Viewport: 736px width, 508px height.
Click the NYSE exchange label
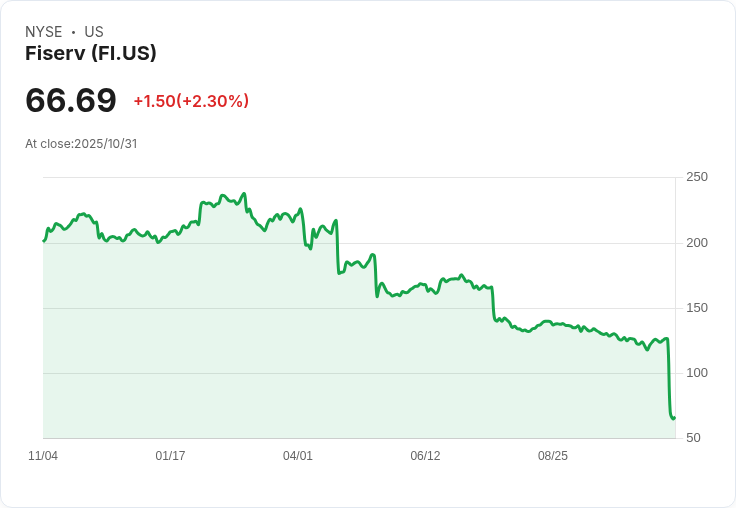tap(43, 32)
